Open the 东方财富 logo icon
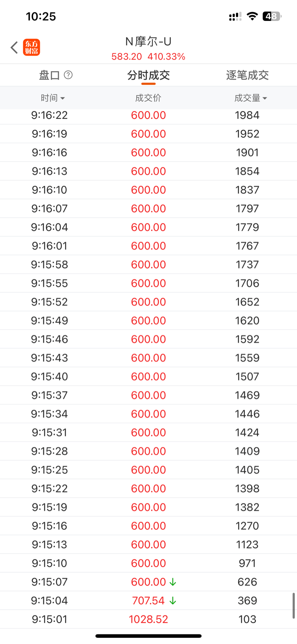This screenshot has width=297, height=644. [x=31, y=48]
